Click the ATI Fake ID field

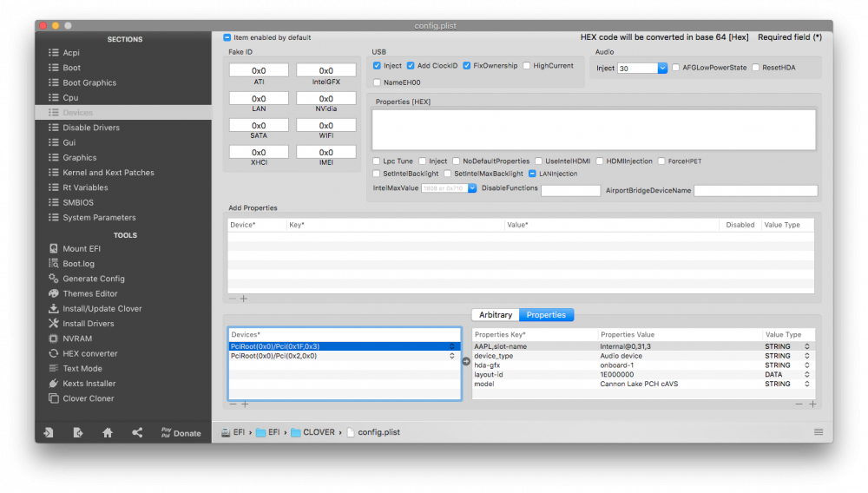(x=259, y=70)
